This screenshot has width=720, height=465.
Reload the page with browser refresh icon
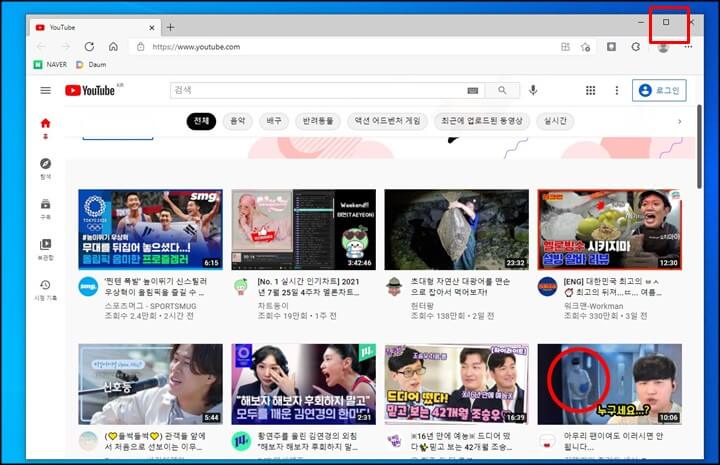pos(89,46)
